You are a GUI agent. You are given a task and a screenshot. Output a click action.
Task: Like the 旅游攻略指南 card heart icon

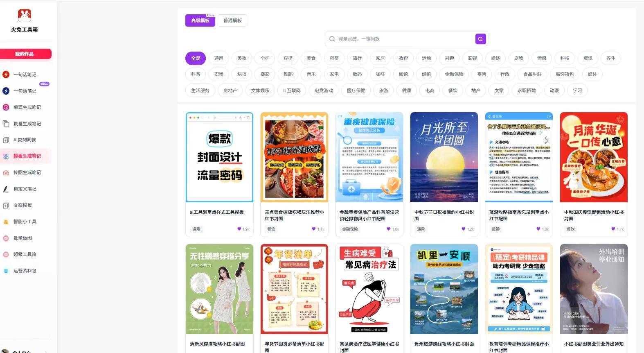click(538, 229)
